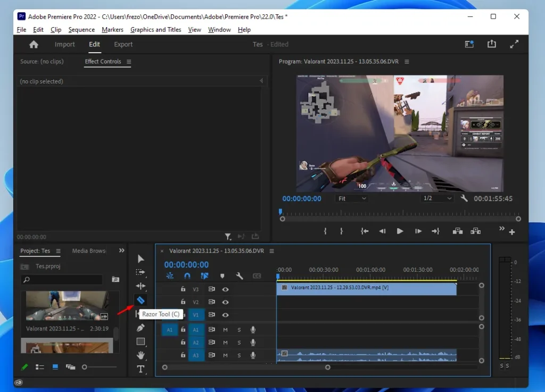The image size is (545, 392).
Task: Open the Source (no clips) tab
Action: pyautogui.click(x=42, y=62)
